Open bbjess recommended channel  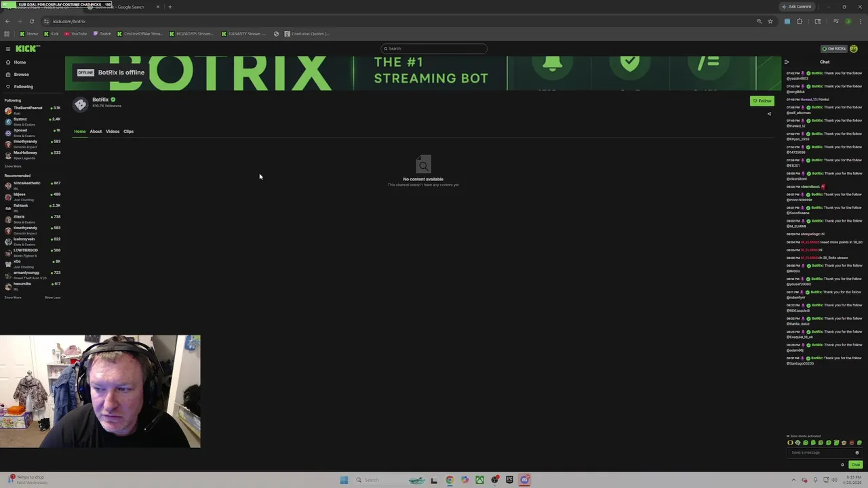[32, 197]
